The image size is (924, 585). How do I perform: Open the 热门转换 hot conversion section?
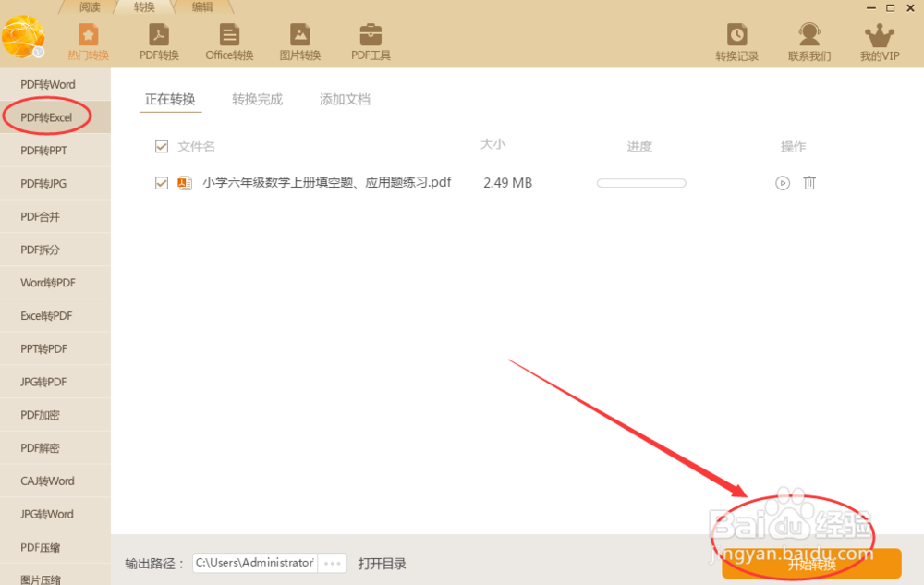88,43
